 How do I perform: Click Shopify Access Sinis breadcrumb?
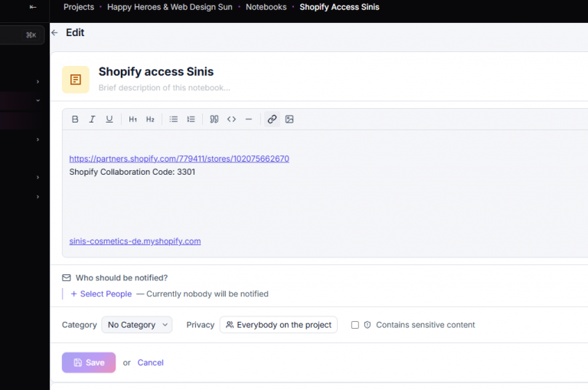(339, 7)
